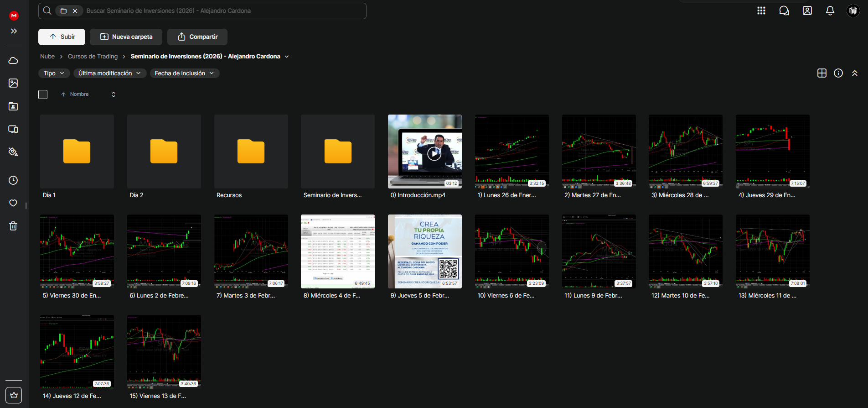Image resolution: width=868 pixels, height=408 pixels.
Task: Click the search magnifier icon
Action: pos(47,10)
